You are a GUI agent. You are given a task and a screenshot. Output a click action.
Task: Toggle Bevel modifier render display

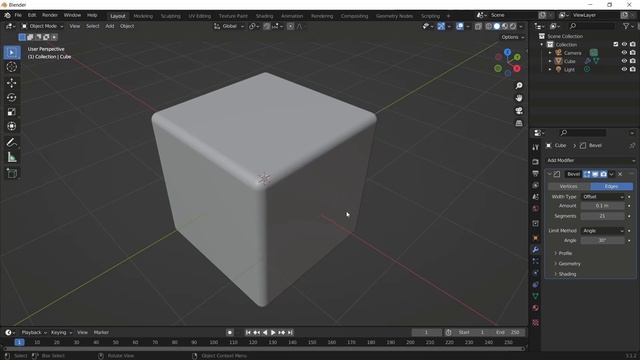(x=603, y=174)
